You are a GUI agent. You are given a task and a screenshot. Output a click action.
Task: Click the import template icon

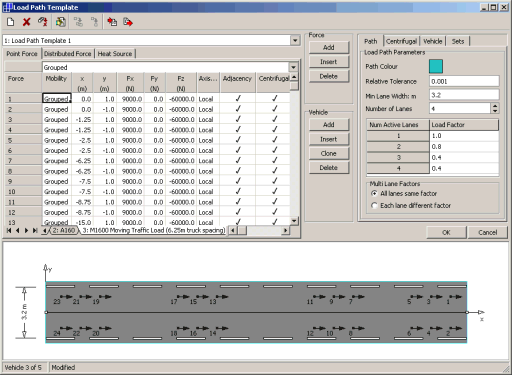coord(112,22)
